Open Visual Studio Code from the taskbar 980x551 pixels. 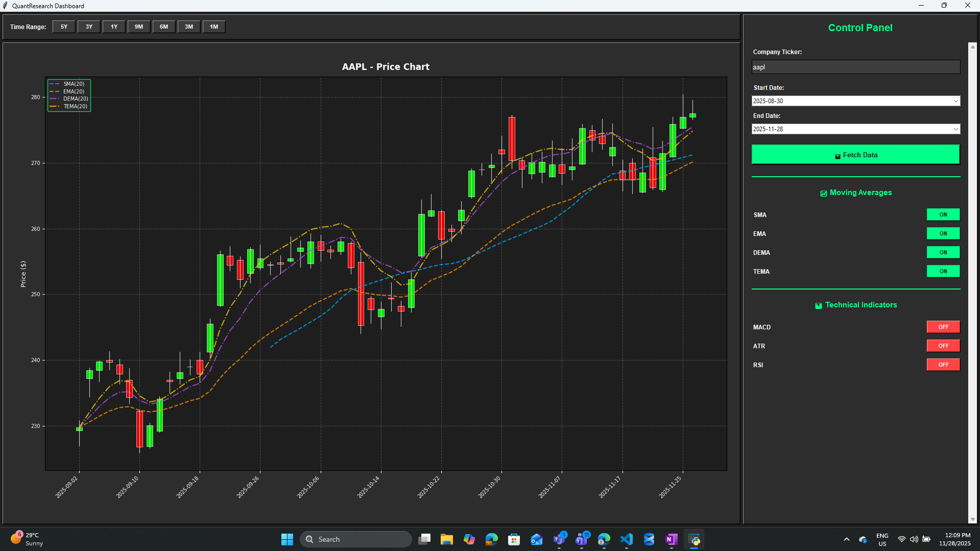point(626,539)
